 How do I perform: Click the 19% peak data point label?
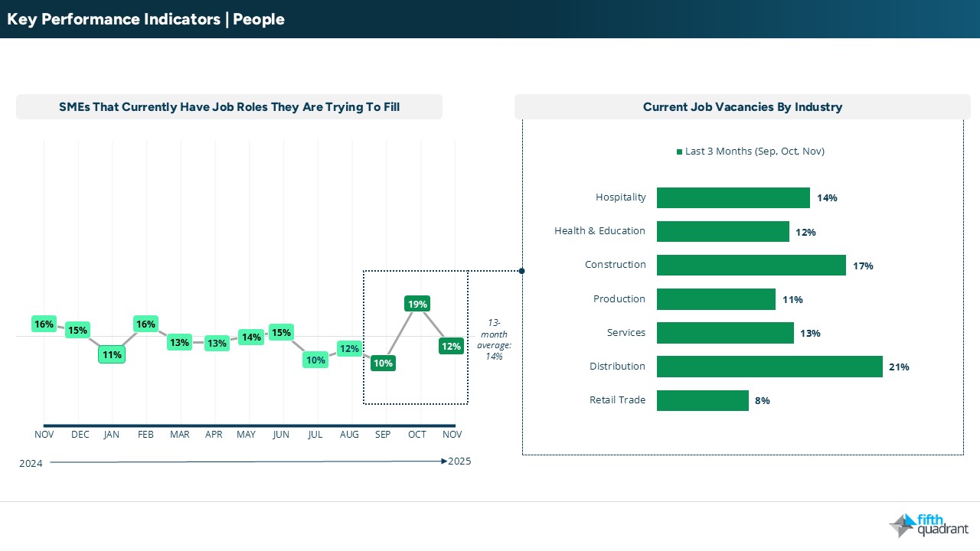[417, 304]
